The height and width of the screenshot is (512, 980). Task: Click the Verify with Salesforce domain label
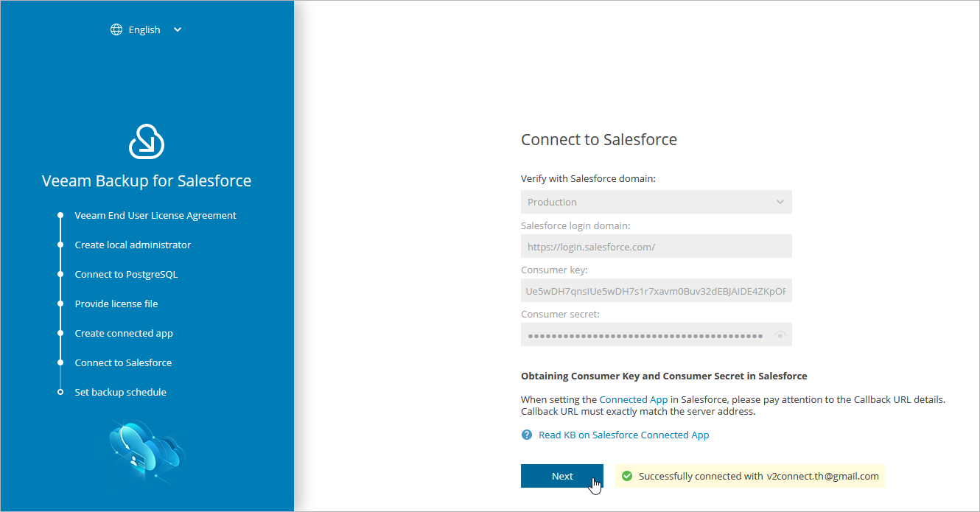588,178
